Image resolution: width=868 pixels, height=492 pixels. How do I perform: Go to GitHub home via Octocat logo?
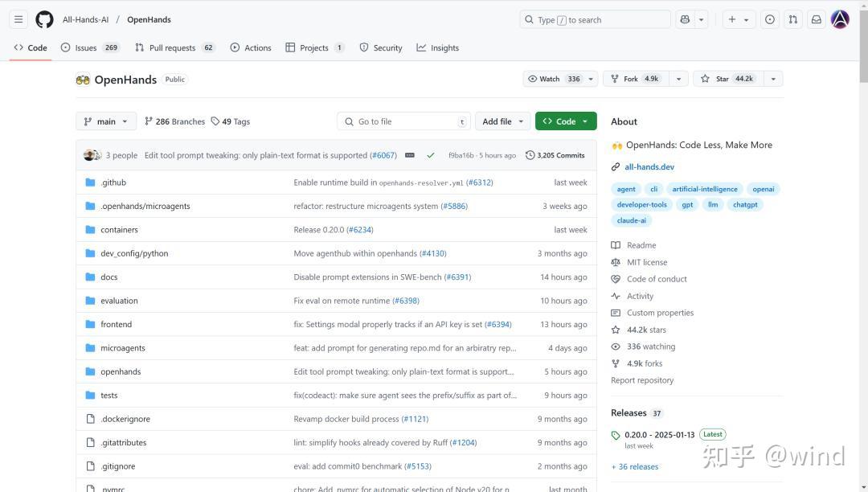tap(44, 19)
